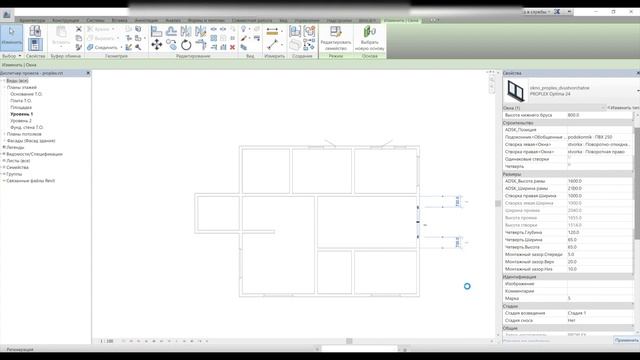Select the Offset tool
The image size is (640, 360).
[x=171, y=31]
